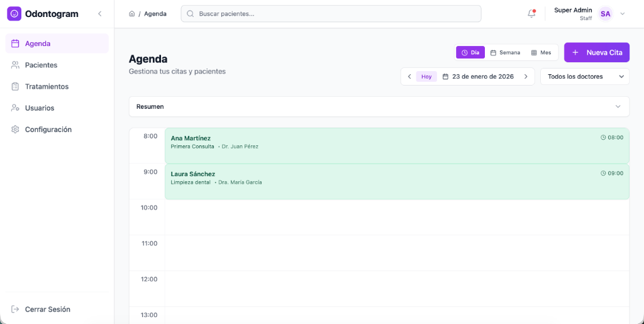This screenshot has height=324, width=644.
Task: Click the home icon in breadcrumb
Action: click(131, 14)
